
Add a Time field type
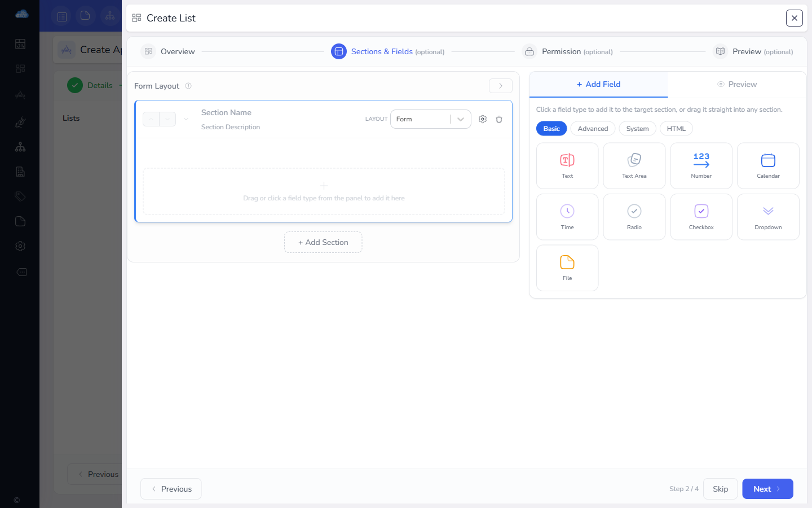(567, 217)
